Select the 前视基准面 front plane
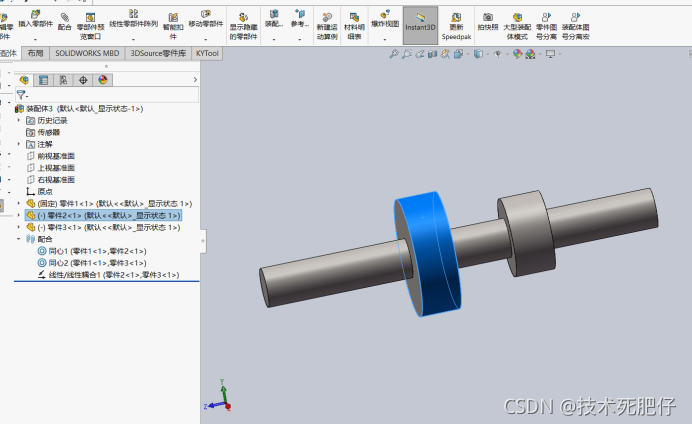The height and width of the screenshot is (425, 692). (x=50, y=156)
